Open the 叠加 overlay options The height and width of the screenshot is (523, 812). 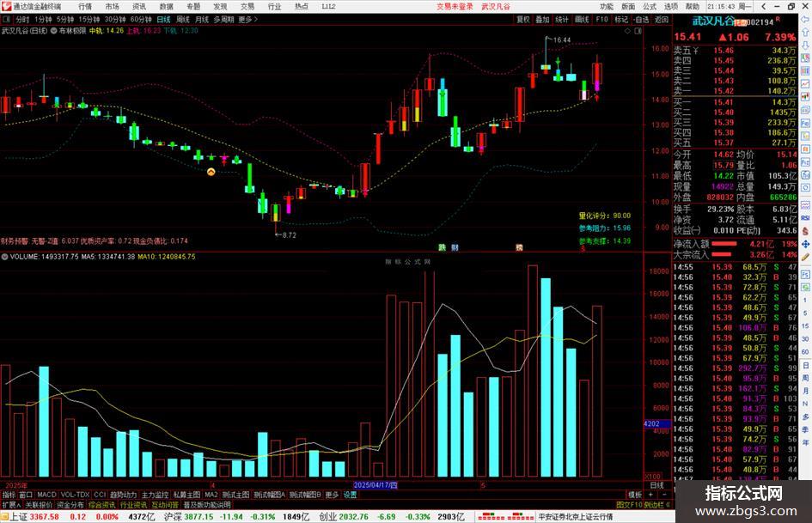click(x=542, y=20)
